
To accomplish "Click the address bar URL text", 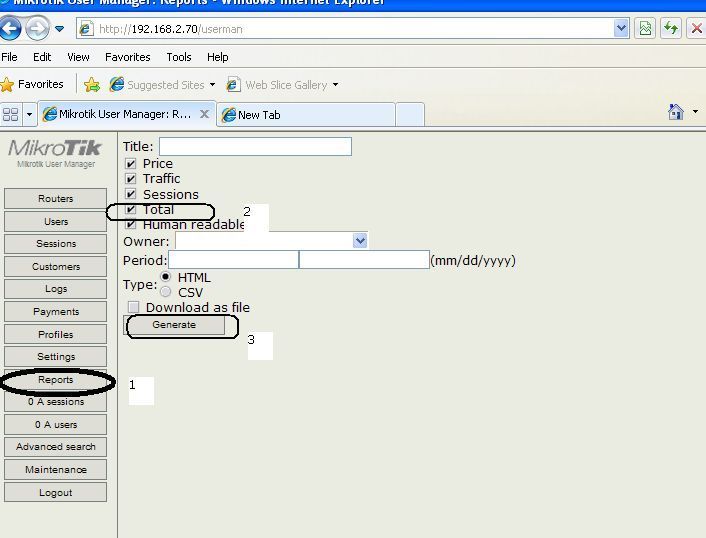I will [x=171, y=29].
